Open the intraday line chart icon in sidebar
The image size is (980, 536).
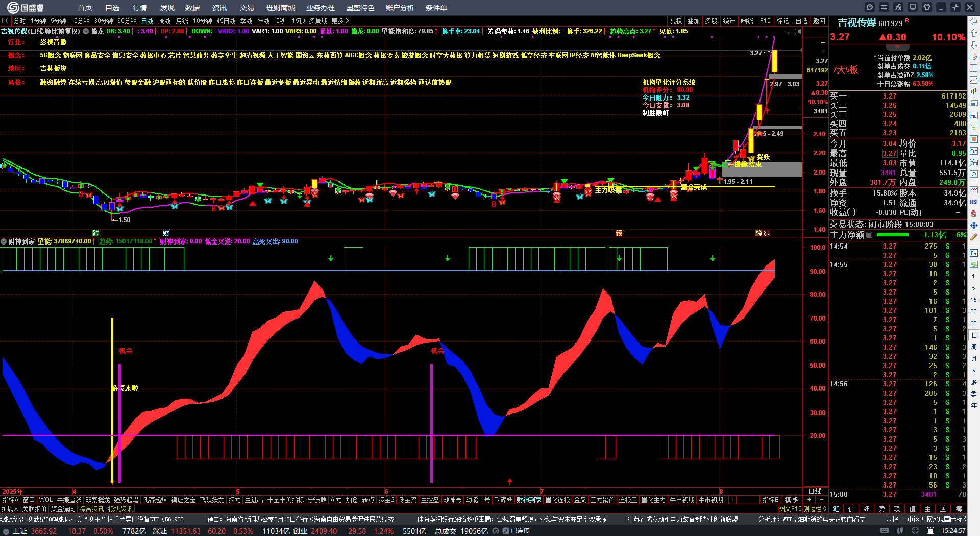pyautogui.click(x=974, y=80)
